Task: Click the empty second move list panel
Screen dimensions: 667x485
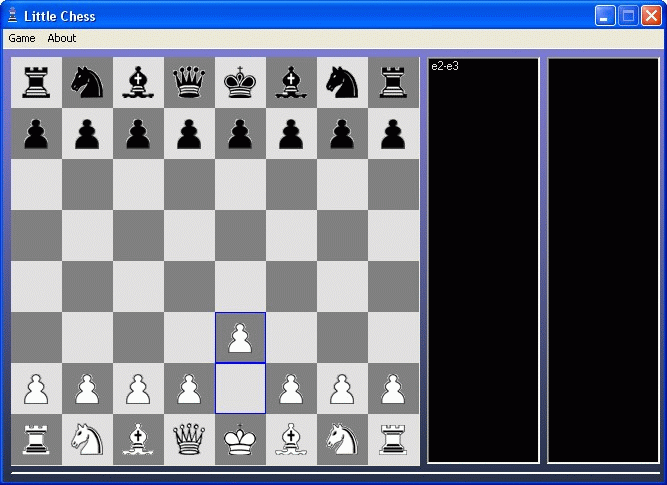Action: (x=603, y=260)
